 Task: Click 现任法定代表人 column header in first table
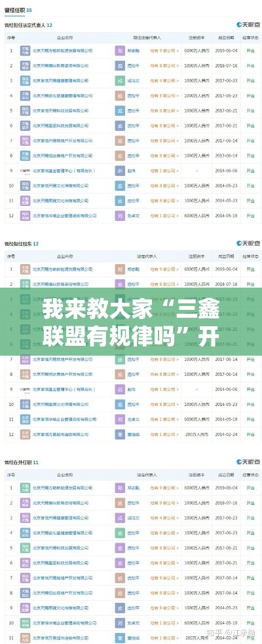click(x=147, y=37)
